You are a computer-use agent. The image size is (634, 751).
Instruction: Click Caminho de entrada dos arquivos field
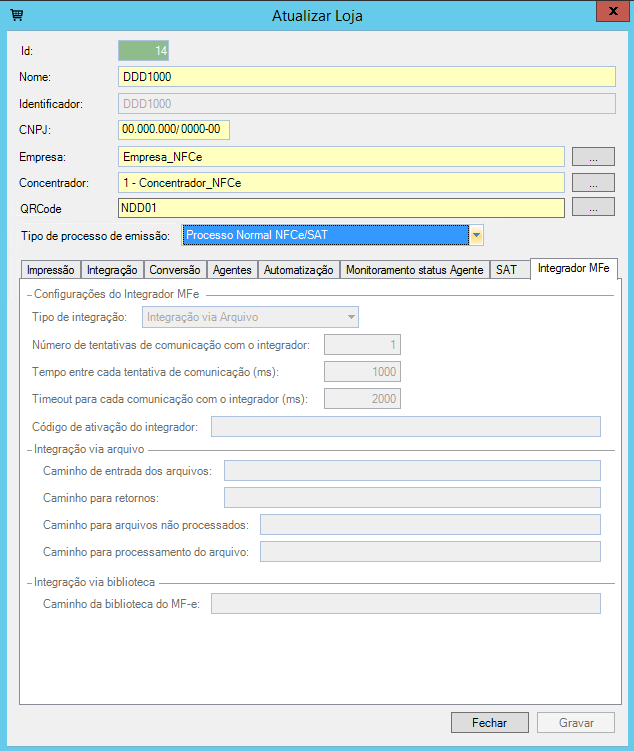pyautogui.click(x=412, y=471)
